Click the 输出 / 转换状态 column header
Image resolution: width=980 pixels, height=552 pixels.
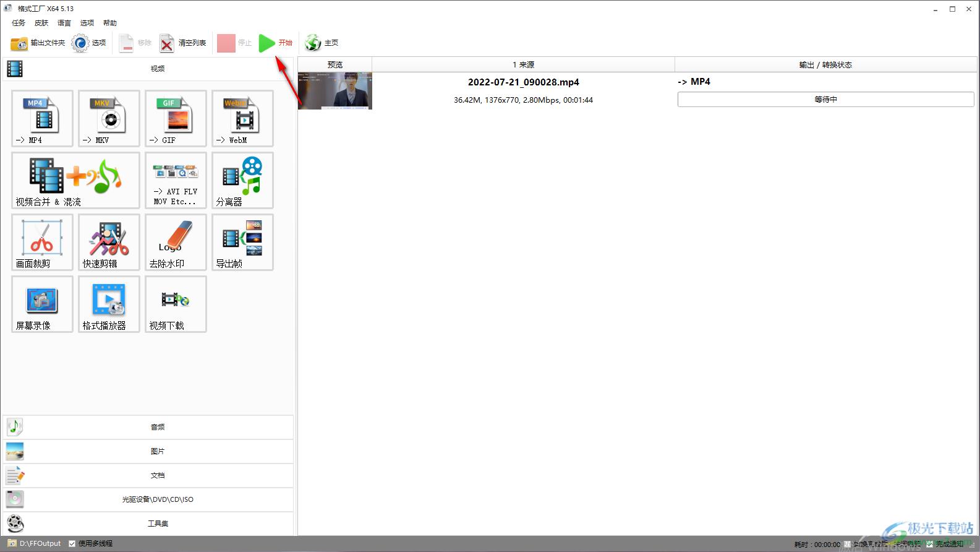pyautogui.click(x=825, y=64)
